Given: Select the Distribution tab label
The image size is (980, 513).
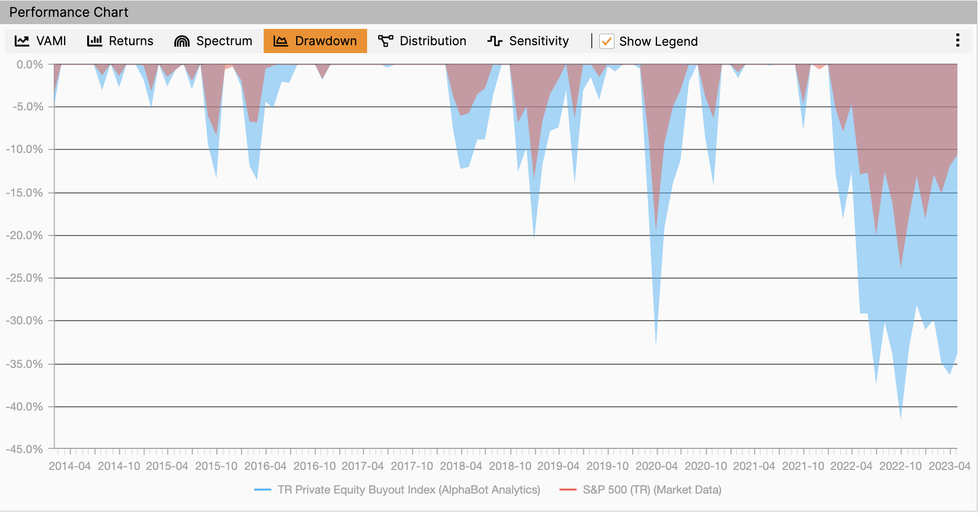Looking at the screenshot, I should [433, 41].
